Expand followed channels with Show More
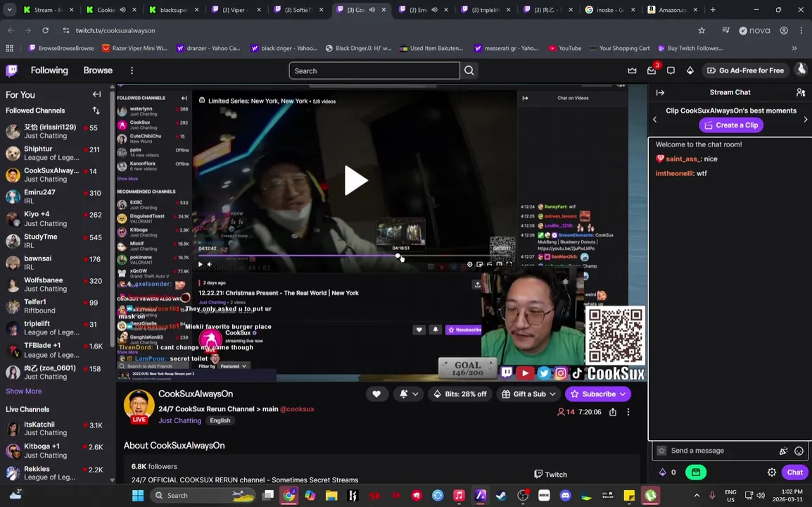 tap(24, 392)
